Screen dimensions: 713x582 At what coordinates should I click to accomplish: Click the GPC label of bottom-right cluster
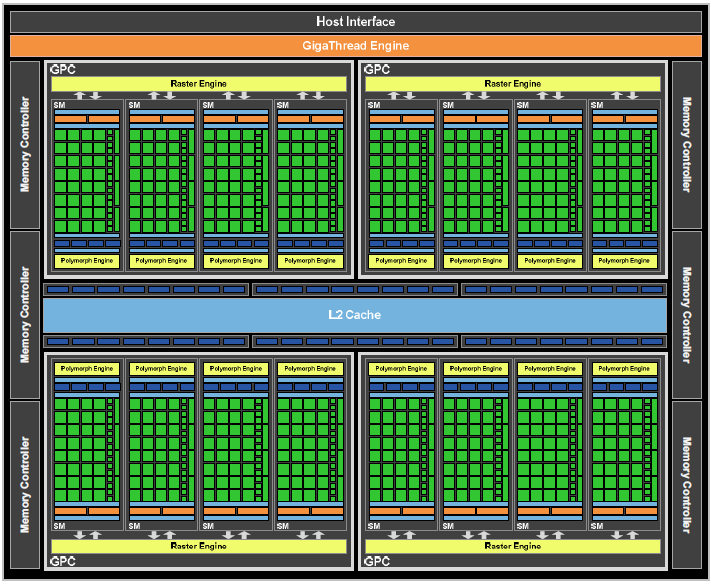point(377,561)
